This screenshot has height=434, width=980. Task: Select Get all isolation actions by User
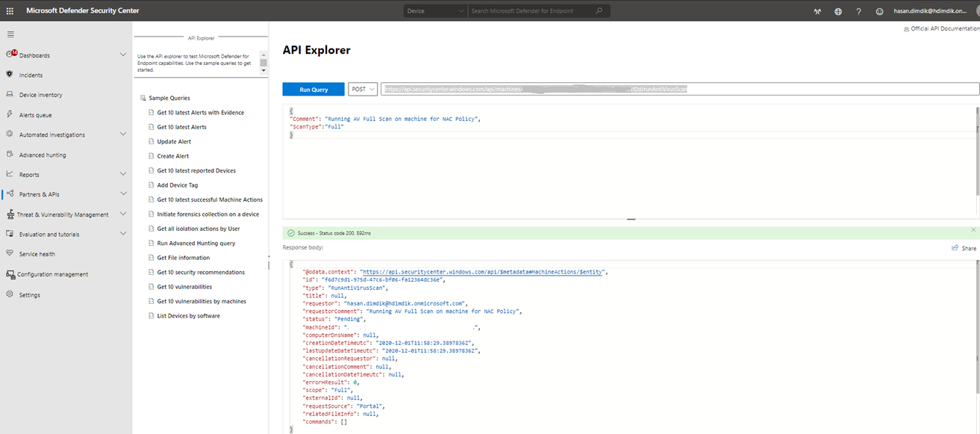click(198, 229)
